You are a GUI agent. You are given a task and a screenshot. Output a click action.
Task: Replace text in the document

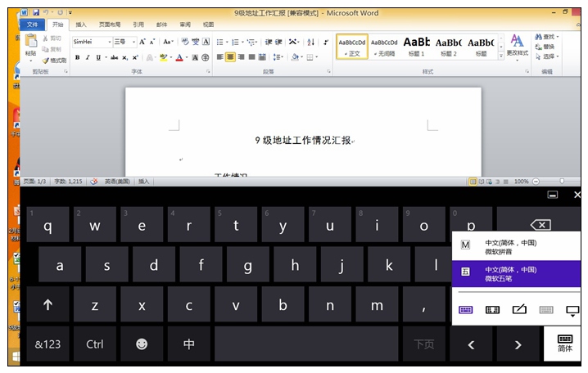pos(545,47)
